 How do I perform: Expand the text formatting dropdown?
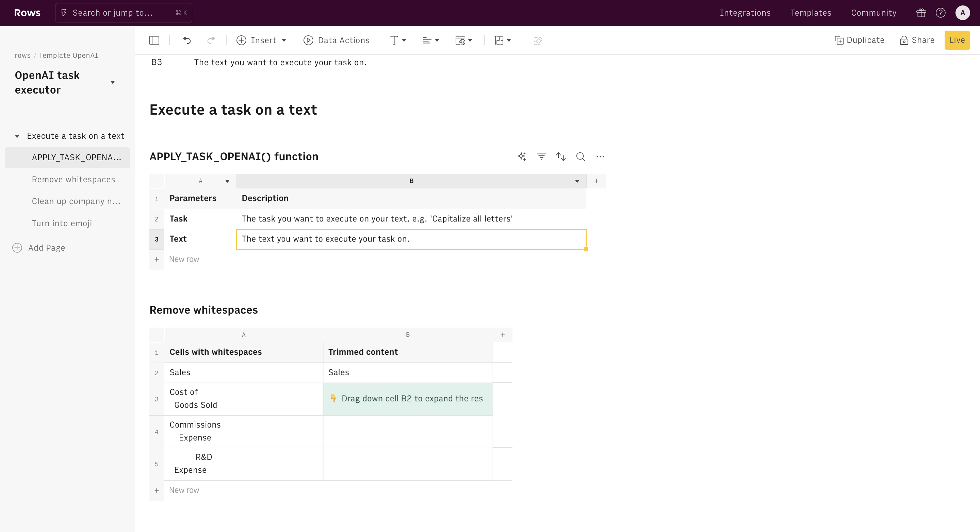tap(398, 40)
